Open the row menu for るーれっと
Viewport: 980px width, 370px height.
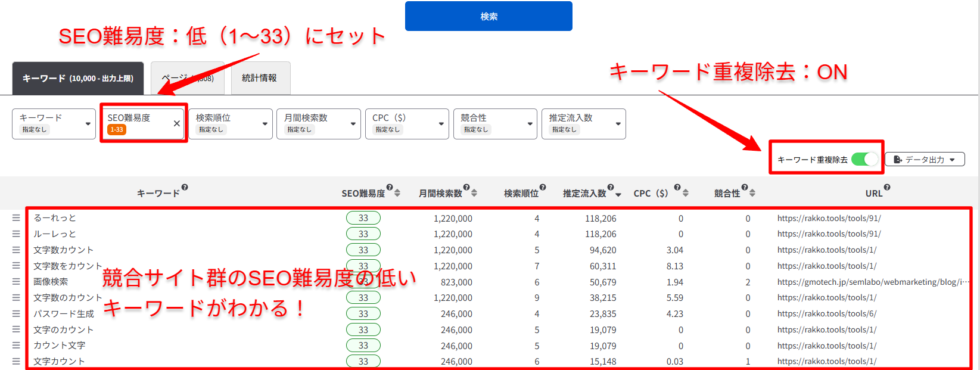(16, 218)
